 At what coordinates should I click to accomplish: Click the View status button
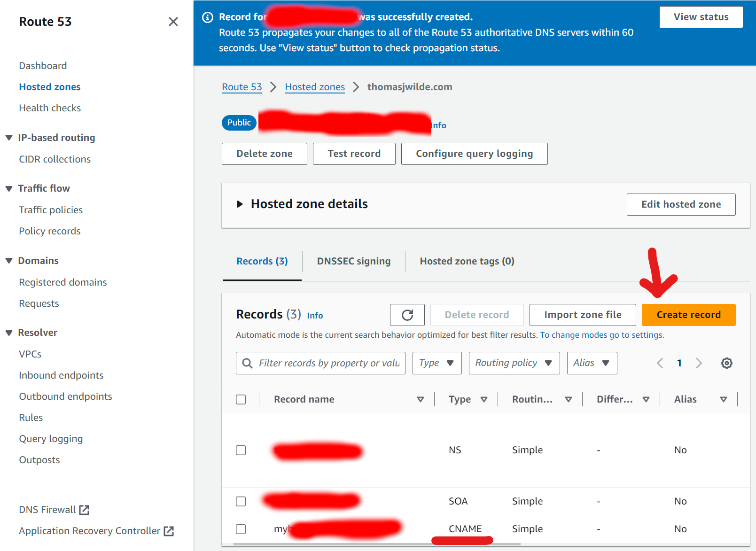pyautogui.click(x=701, y=17)
